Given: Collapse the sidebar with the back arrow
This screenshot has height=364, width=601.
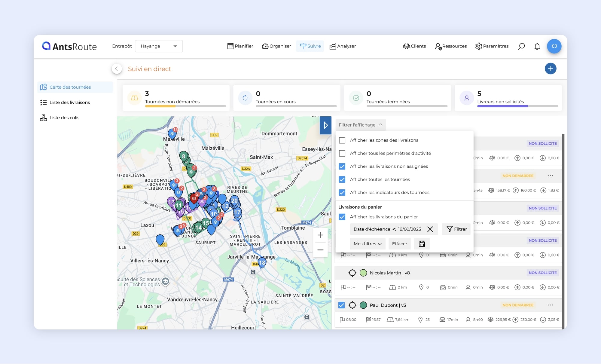Looking at the screenshot, I should tap(117, 69).
